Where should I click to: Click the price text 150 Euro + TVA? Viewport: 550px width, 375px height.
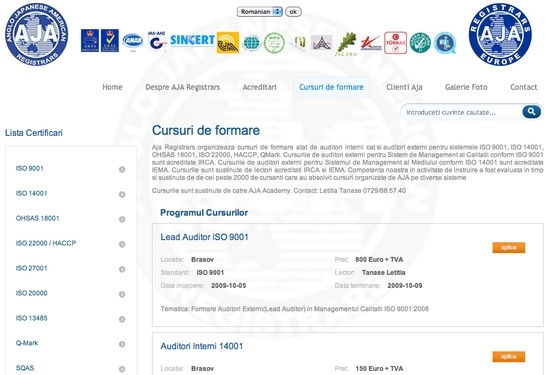coord(379,369)
